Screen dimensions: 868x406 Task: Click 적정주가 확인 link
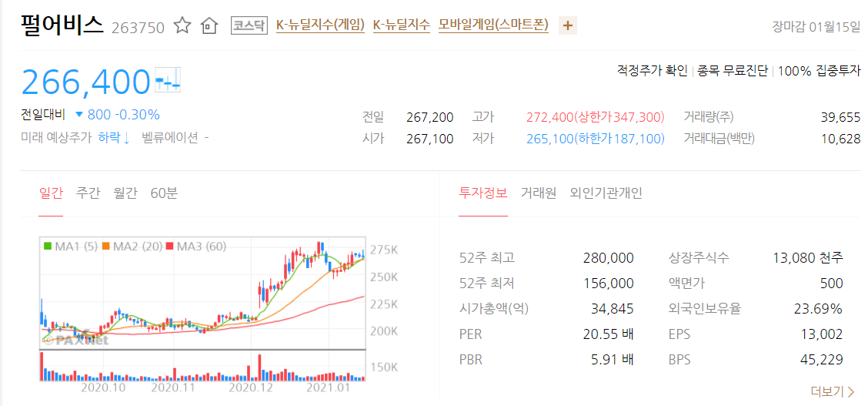[x=652, y=71]
